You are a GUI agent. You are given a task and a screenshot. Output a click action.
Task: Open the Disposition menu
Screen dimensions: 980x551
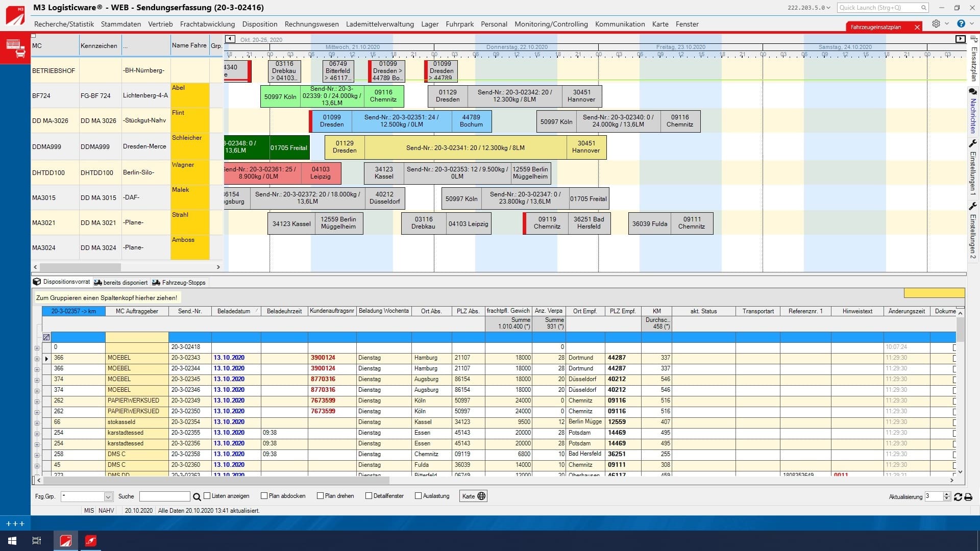coord(259,24)
